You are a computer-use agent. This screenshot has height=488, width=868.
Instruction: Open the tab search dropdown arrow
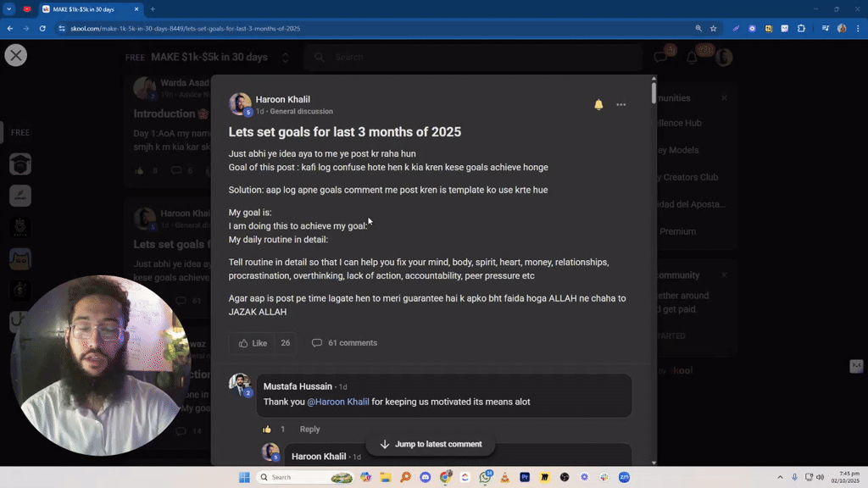pyautogui.click(x=8, y=8)
